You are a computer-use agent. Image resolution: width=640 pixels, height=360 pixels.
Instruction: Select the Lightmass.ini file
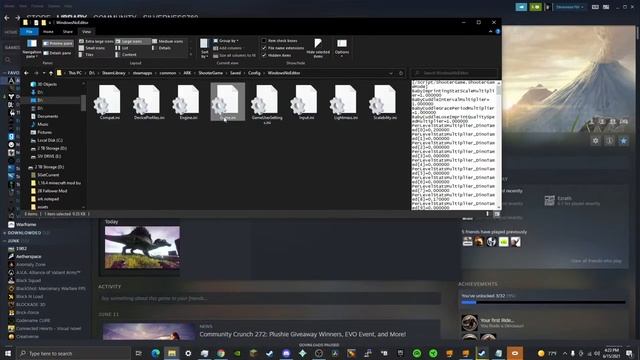[x=345, y=102]
